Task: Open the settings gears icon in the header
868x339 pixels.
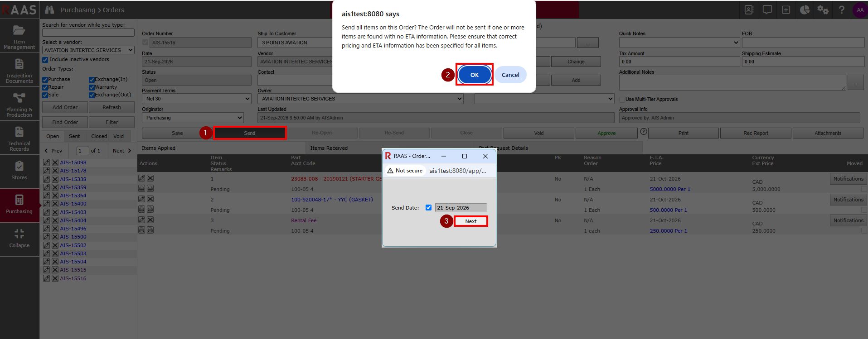Action: (823, 10)
